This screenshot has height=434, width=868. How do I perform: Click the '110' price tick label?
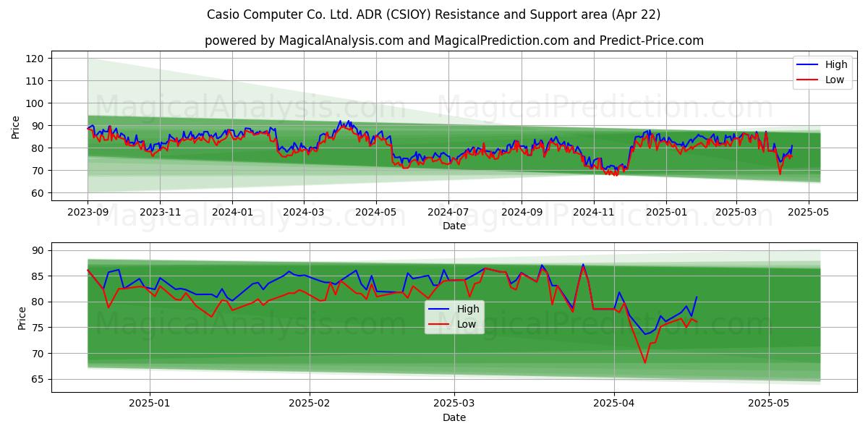tap(36, 81)
